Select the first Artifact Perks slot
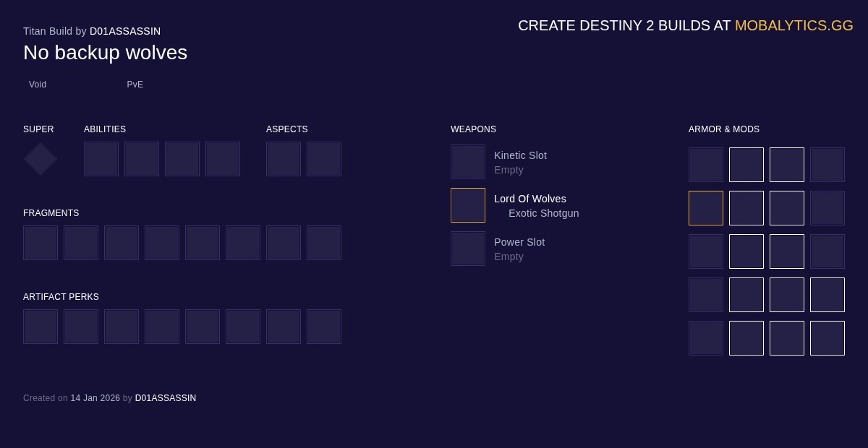The image size is (868, 448). click(x=41, y=327)
